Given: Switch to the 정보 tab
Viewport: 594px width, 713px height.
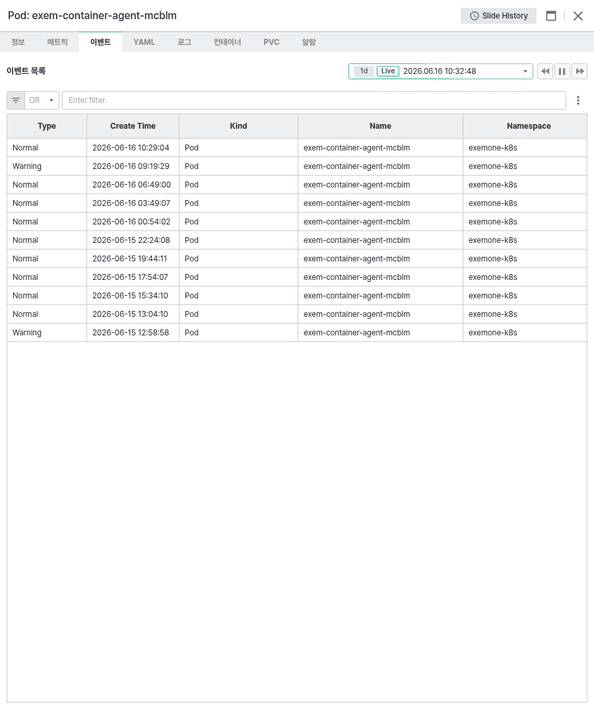Looking at the screenshot, I should (x=18, y=42).
